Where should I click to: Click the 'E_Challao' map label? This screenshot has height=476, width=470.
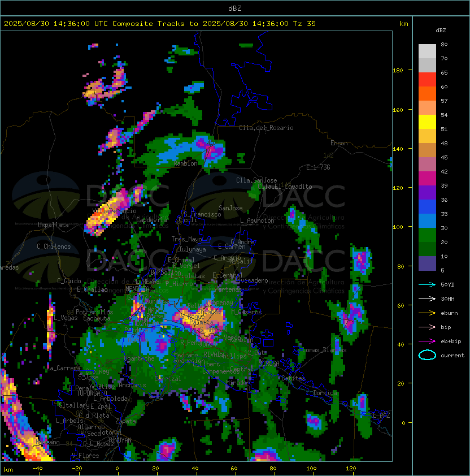coord(92,289)
